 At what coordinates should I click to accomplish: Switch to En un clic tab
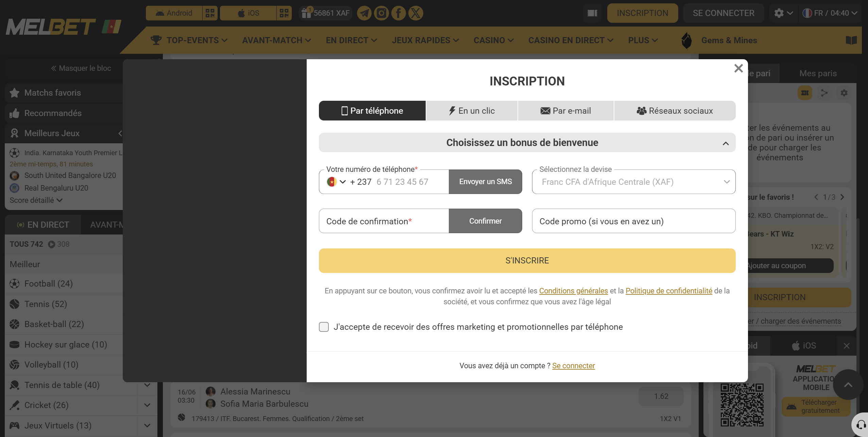[x=472, y=111]
